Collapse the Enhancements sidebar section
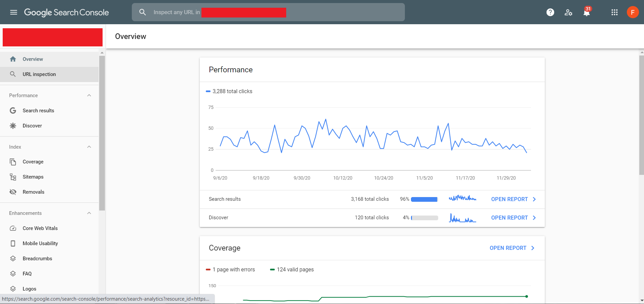644x304 pixels. click(89, 213)
